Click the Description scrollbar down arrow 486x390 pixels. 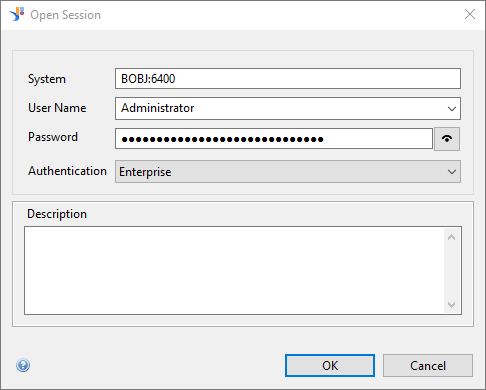452,304
